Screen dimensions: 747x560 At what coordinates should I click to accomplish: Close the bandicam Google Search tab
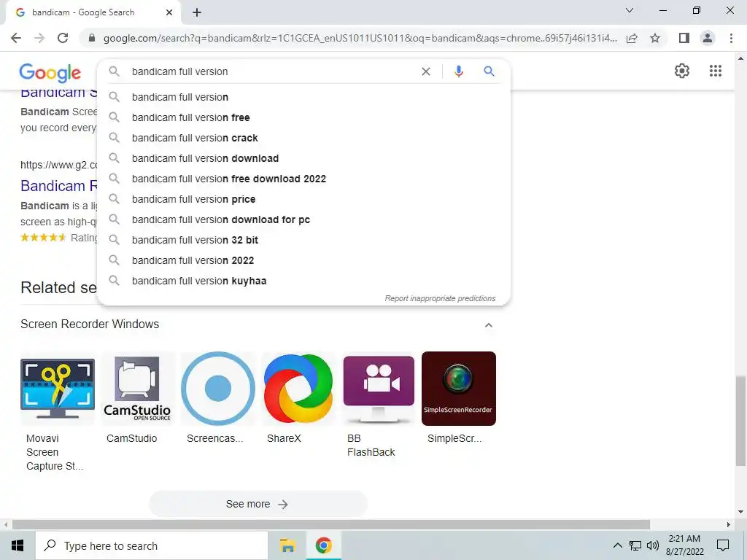pyautogui.click(x=169, y=12)
